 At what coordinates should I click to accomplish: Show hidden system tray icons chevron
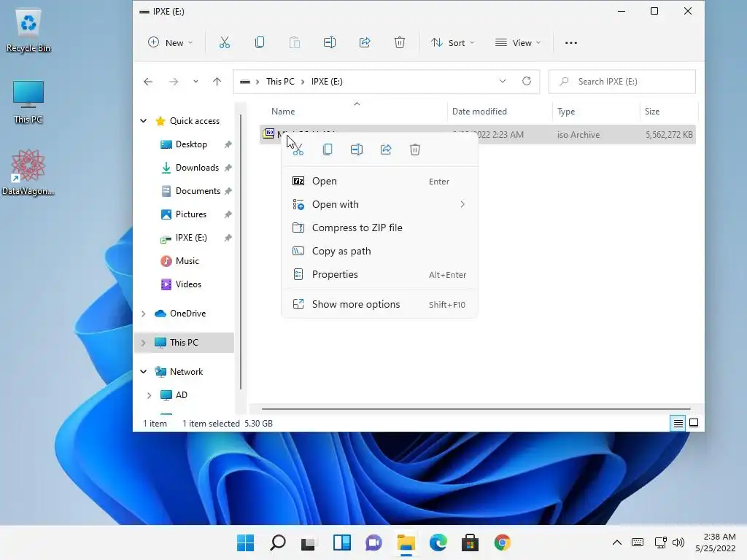617,542
